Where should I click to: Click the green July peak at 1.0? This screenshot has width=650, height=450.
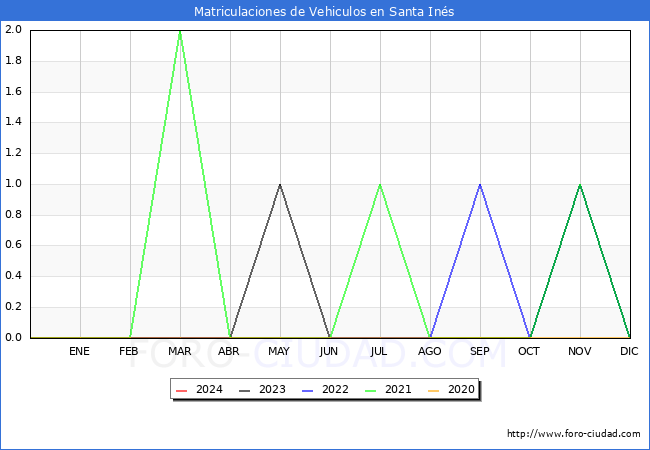point(380,185)
